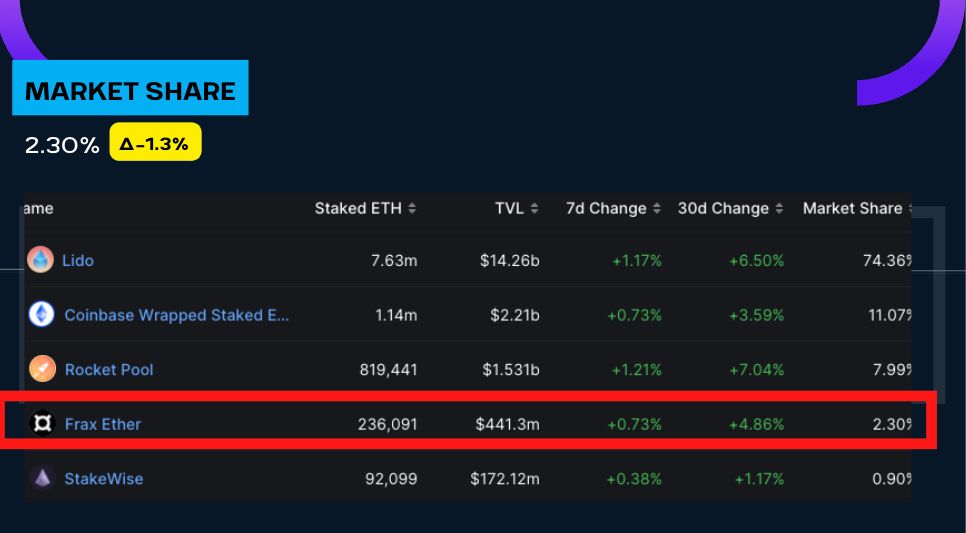The width and height of the screenshot is (966, 533).
Task: Open the Frax Ether link
Action: point(103,424)
